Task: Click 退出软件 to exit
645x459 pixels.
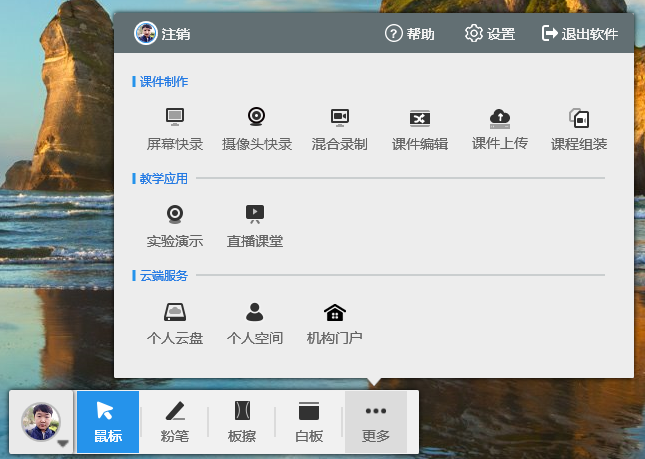Action: tap(580, 34)
